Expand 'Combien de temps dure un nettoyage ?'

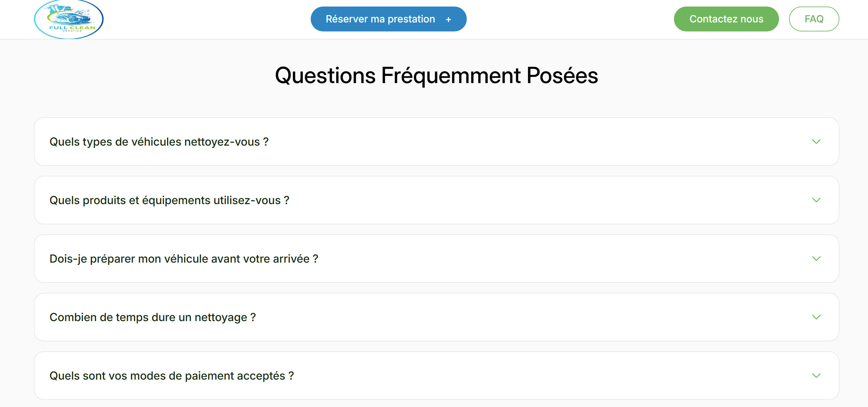pos(153,317)
